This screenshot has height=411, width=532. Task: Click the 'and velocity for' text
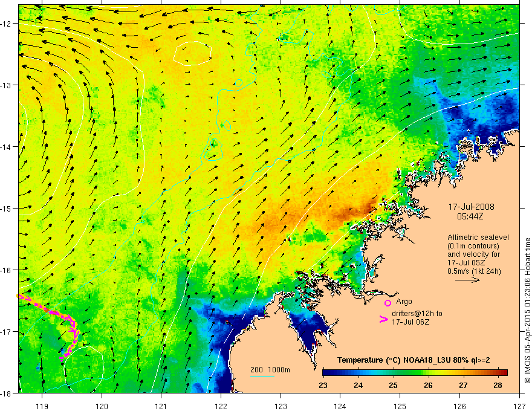pos(473,254)
